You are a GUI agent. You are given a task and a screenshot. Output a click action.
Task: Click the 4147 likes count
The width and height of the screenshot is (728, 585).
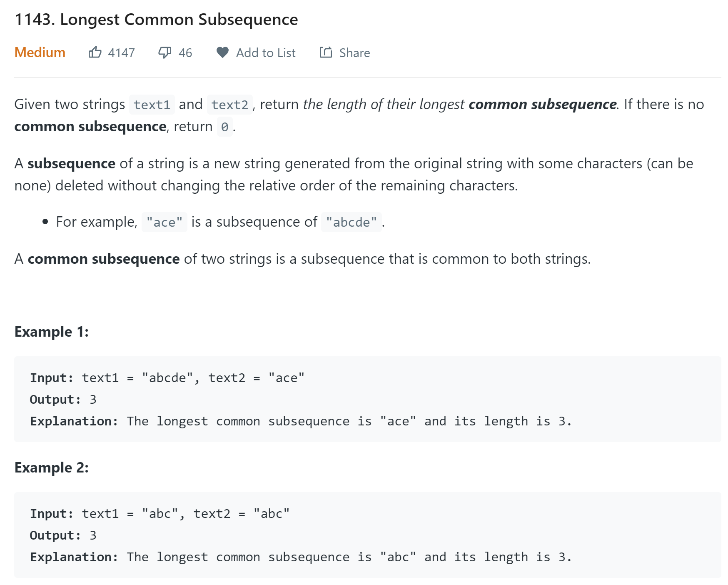[121, 53]
